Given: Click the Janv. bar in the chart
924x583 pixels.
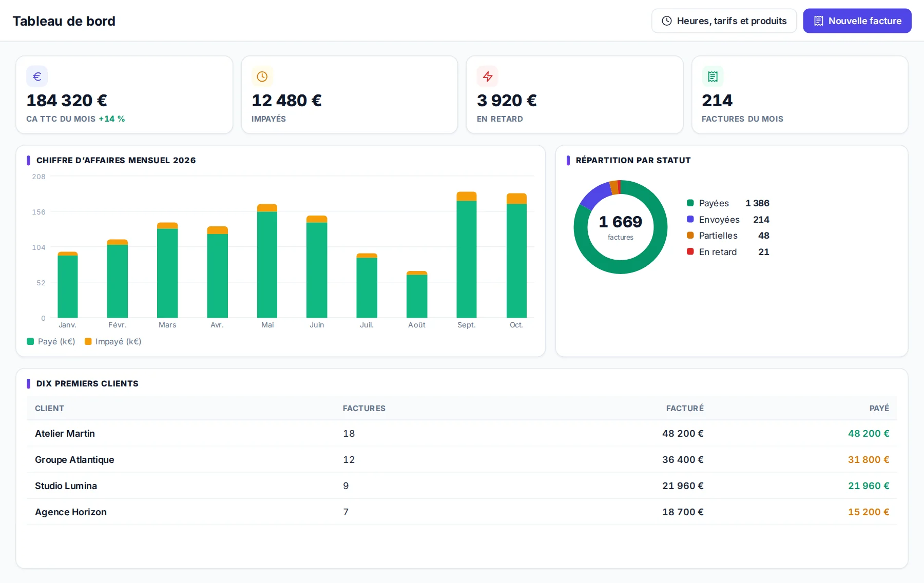Looking at the screenshot, I should (x=68, y=285).
